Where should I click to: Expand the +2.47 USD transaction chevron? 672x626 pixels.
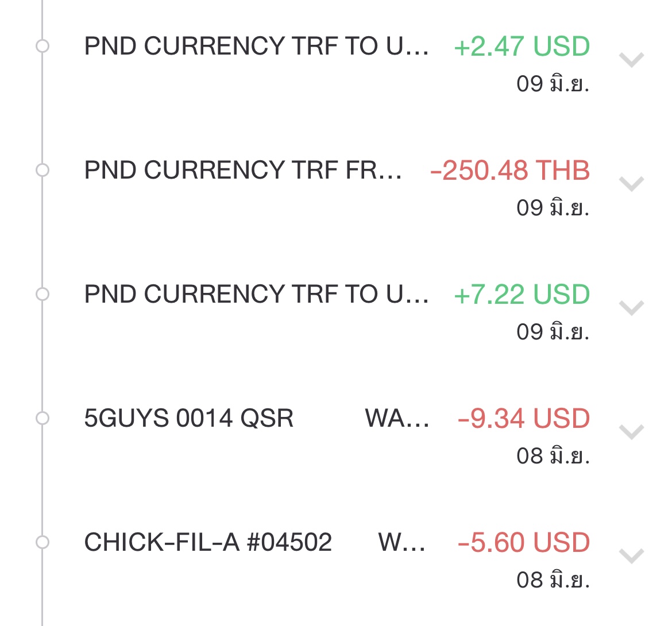tap(631, 60)
